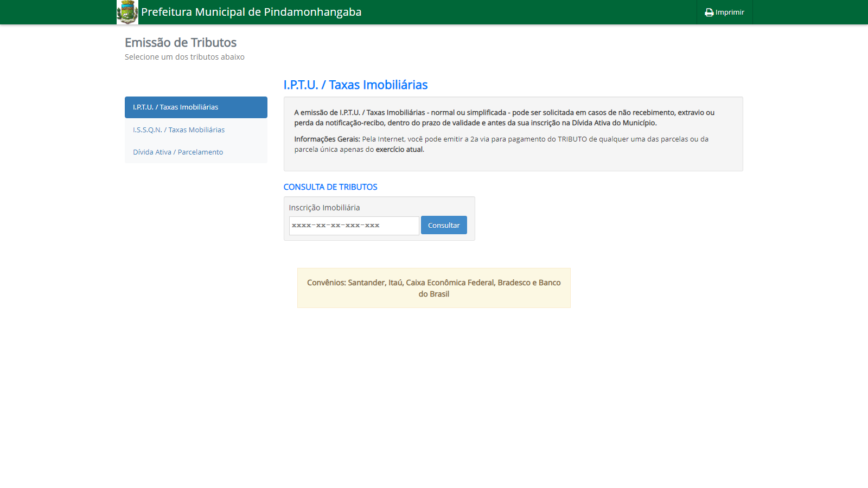The image size is (868, 488).
Task: Click the municipal coat of arms logo
Action: pos(127,12)
